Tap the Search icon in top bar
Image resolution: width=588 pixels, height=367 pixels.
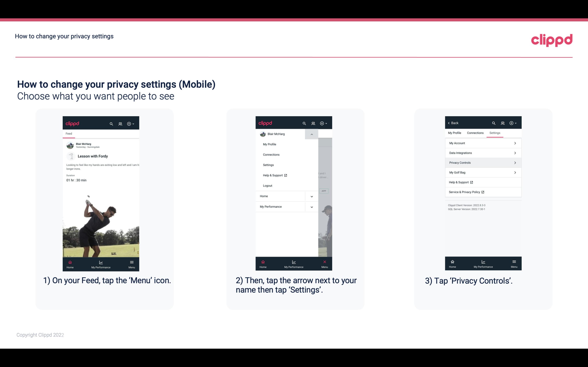point(111,123)
